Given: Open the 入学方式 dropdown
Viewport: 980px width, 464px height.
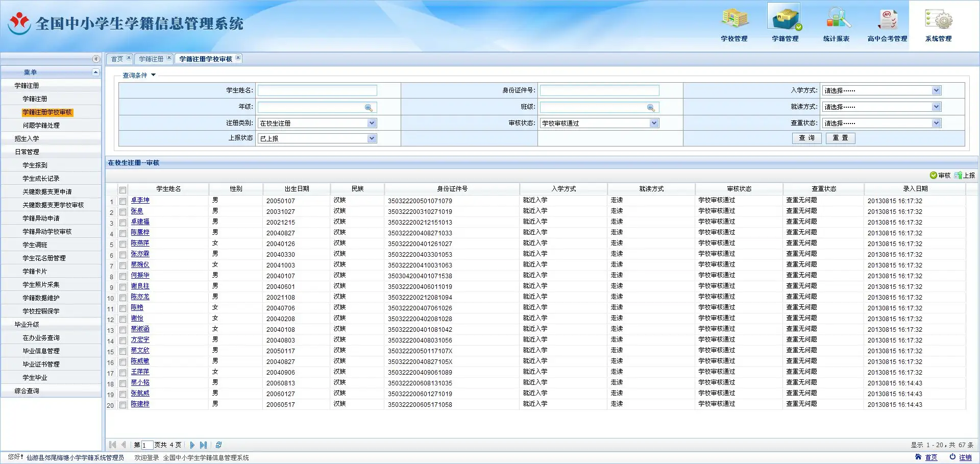Looking at the screenshot, I should pos(936,90).
